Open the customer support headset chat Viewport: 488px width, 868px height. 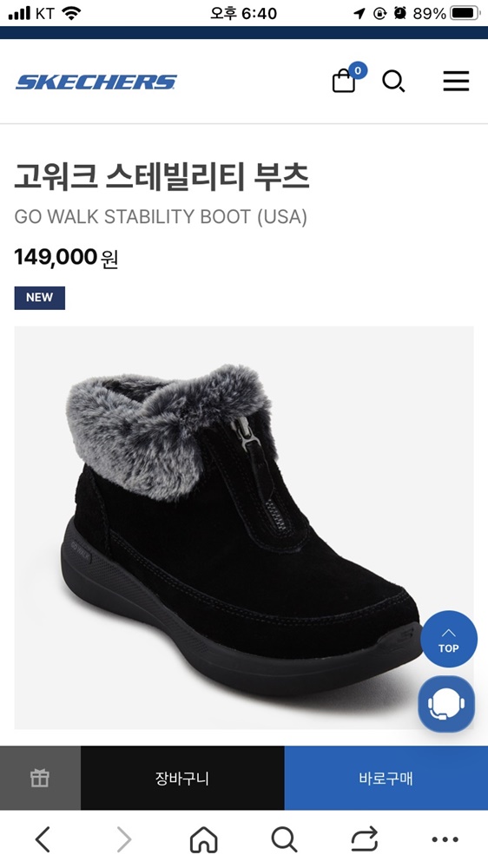(x=446, y=704)
